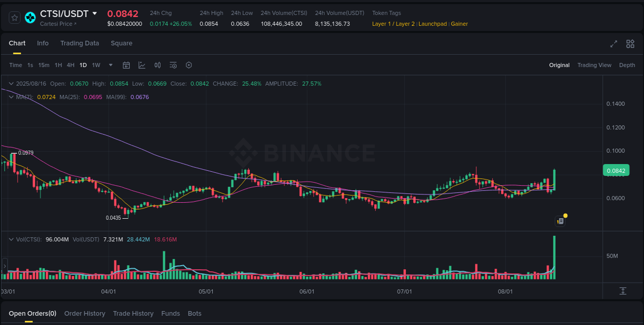Open the Launchpad token tag
Viewport: 644px width, 325px height.
pyautogui.click(x=432, y=24)
